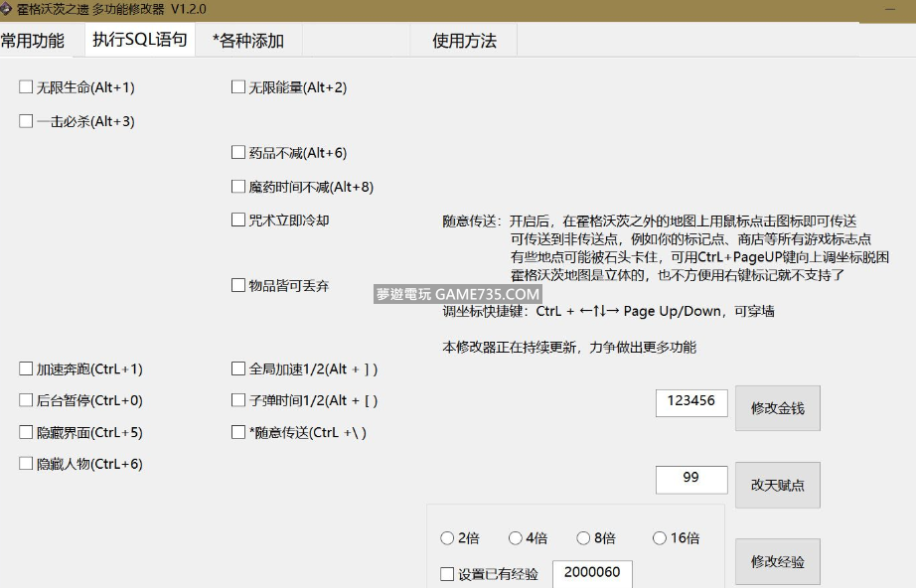The height and width of the screenshot is (588, 916).
Task: Open the 执行SQL语句 tab
Action: click(x=139, y=41)
